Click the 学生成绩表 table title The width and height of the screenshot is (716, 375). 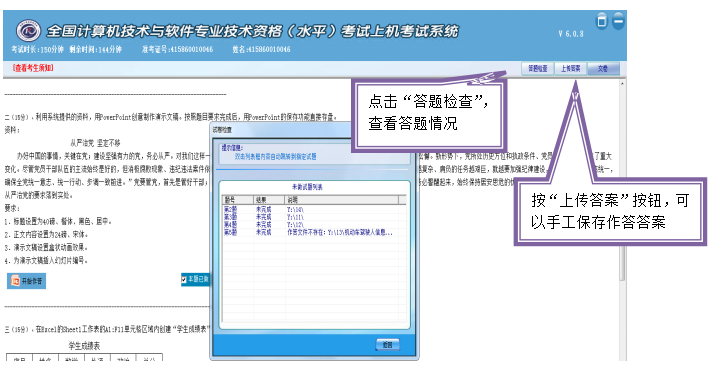click(84, 346)
